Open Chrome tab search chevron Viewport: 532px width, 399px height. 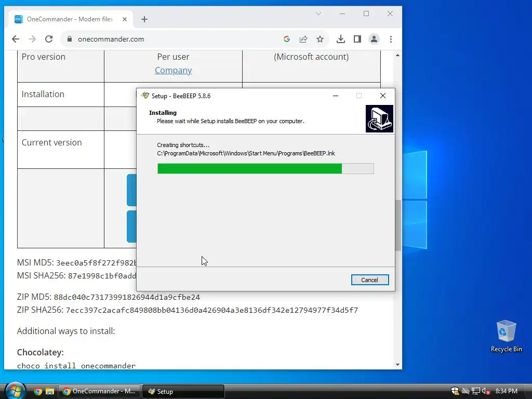(318, 14)
